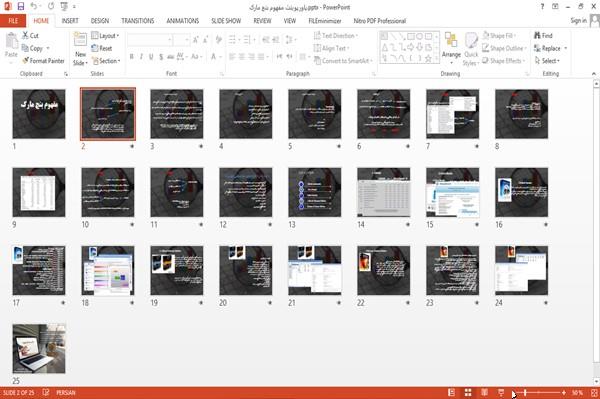Open the Select dropdown in Editing
This screenshot has height=399, width=600.
(x=547, y=61)
